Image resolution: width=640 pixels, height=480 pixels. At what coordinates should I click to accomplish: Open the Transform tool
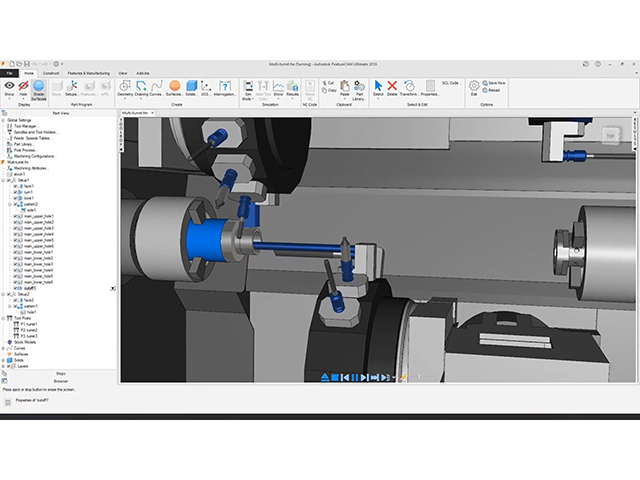point(409,89)
